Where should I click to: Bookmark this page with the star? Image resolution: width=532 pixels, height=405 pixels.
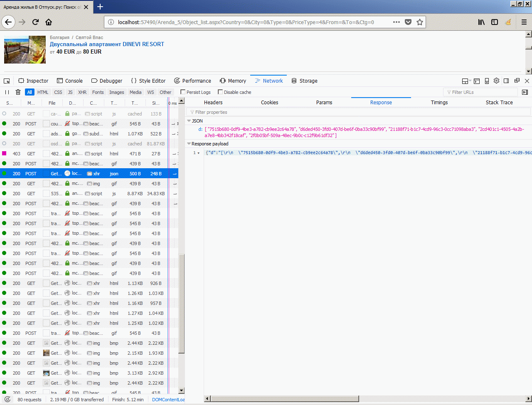pos(420,22)
